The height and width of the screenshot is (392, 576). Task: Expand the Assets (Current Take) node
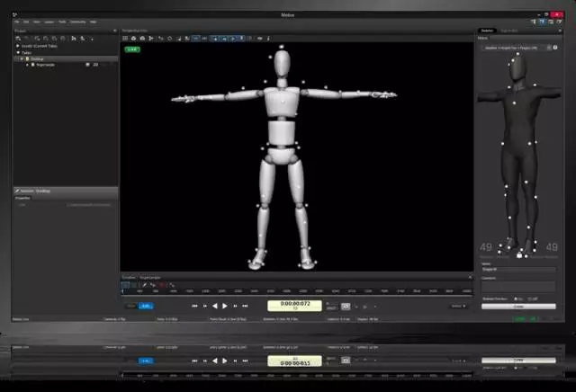click(17, 46)
